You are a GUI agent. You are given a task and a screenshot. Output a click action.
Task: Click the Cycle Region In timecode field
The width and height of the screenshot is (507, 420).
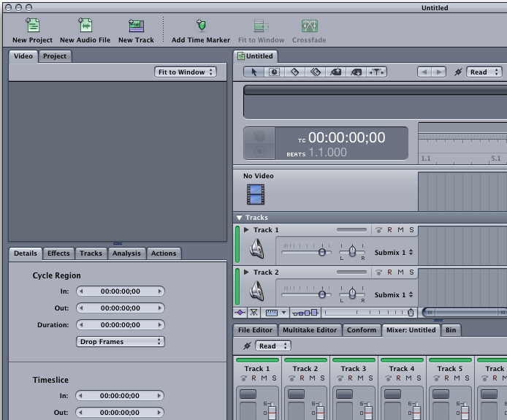(121, 291)
